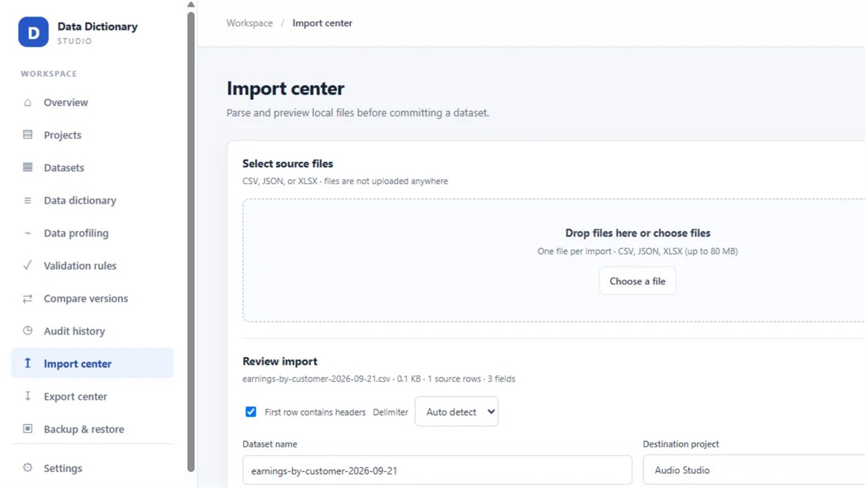Click the Choose a file button
Screen dimensions: 868x488
(637, 281)
